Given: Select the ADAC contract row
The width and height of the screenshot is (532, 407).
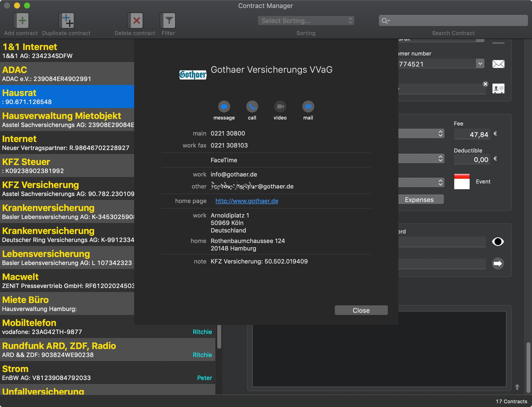Looking at the screenshot, I should [67, 74].
